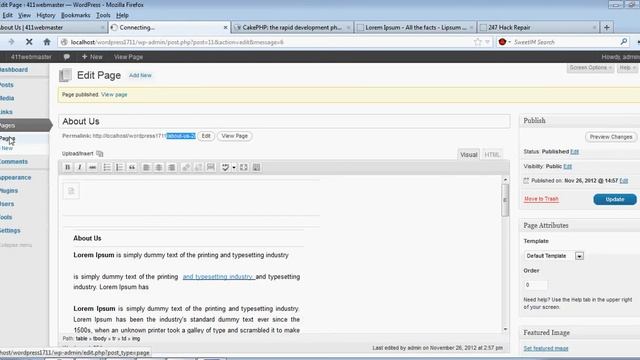Bookmark this page with the star icon
The height and width of the screenshot is (360, 640).
pos(478,42)
